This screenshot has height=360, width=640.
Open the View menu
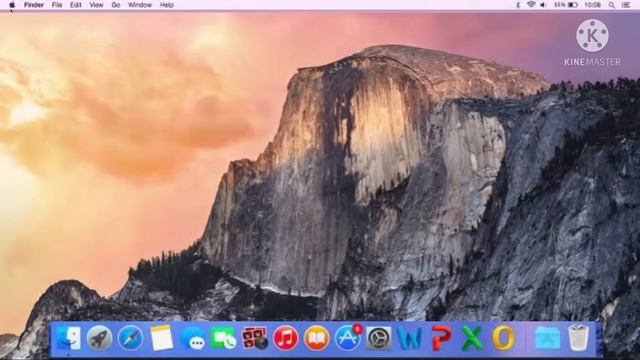tap(96, 5)
